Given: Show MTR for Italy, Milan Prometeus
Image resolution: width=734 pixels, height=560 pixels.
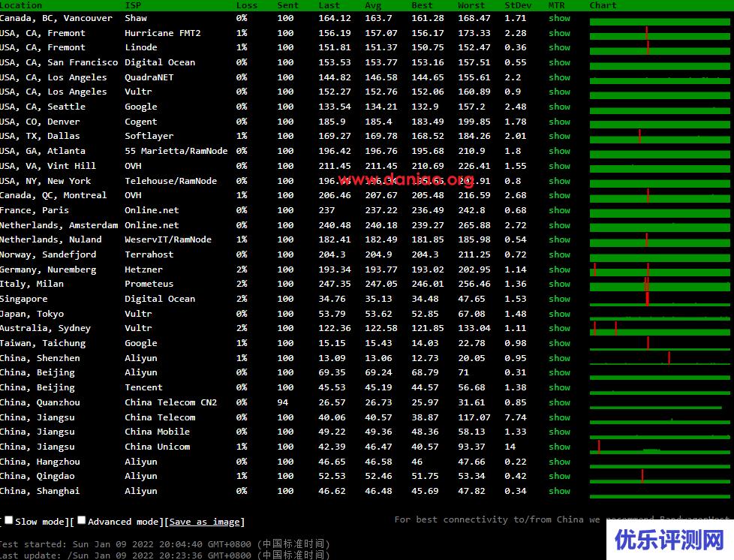Looking at the screenshot, I should [559, 284].
